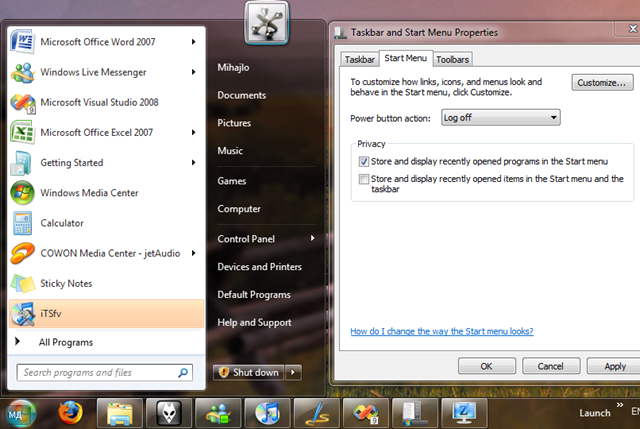Click the shield icon on Shut down
The height and width of the screenshot is (429, 640).
point(224,372)
